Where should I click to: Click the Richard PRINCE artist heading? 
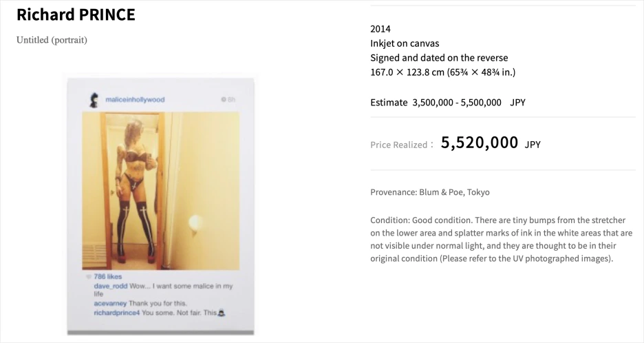76,14
